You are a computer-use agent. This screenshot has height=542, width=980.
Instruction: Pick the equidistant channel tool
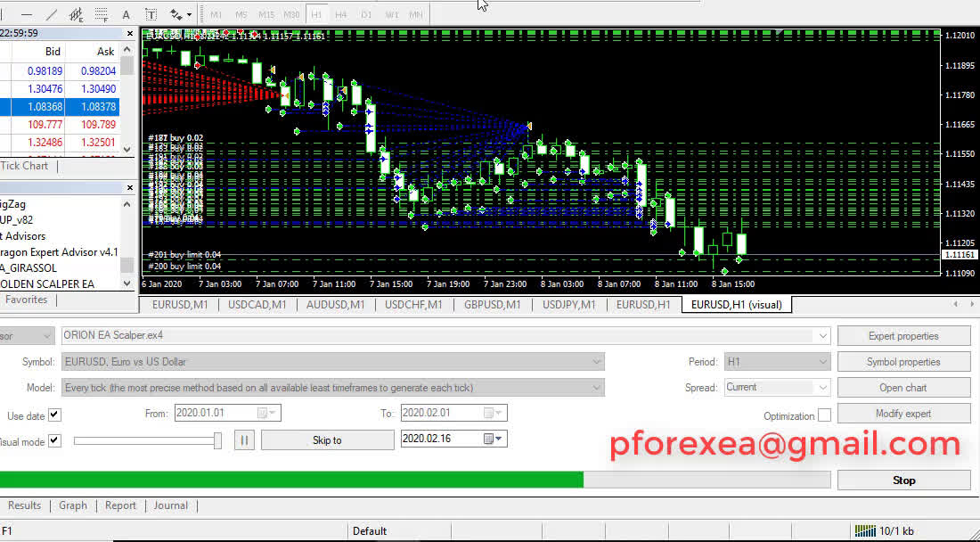coord(77,14)
